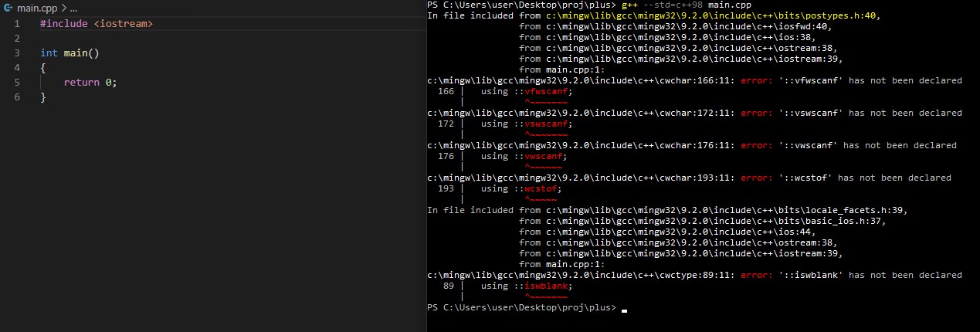Click terminal source line number 166
The image size is (980, 332).
446,91
